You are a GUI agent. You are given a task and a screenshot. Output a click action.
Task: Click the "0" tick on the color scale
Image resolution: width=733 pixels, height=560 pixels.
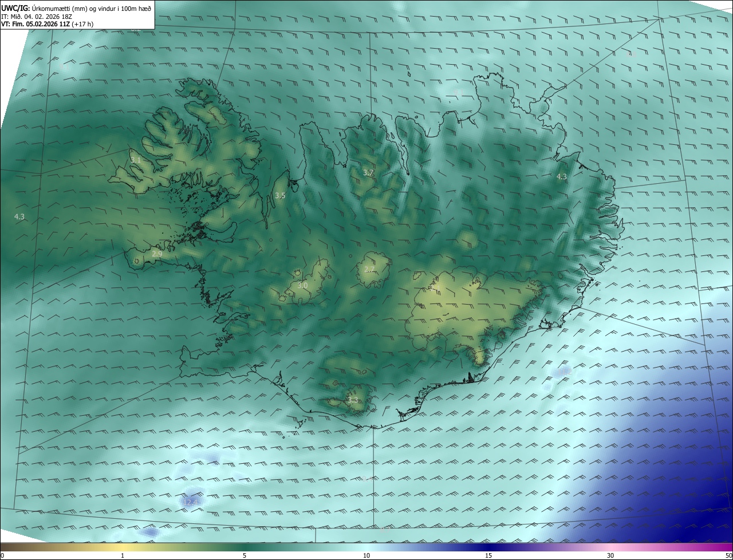(x=2, y=555)
